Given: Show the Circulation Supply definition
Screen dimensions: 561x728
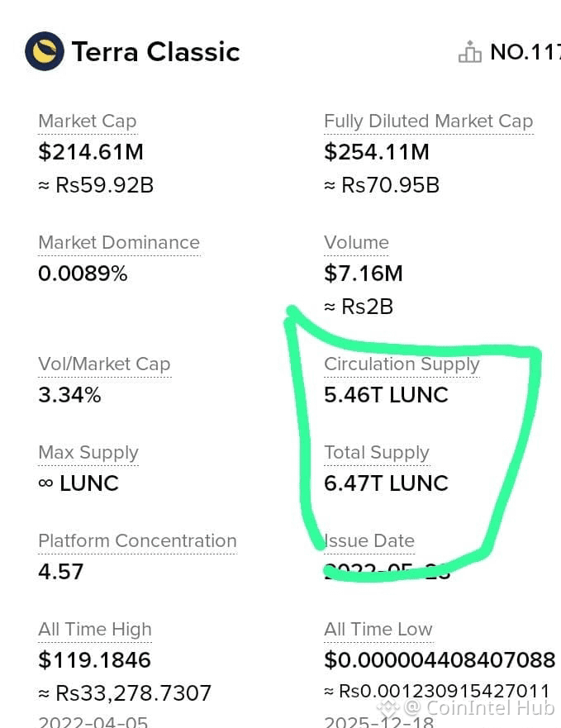Looking at the screenshot, I should pyautogui.click(x=402, y=364).
